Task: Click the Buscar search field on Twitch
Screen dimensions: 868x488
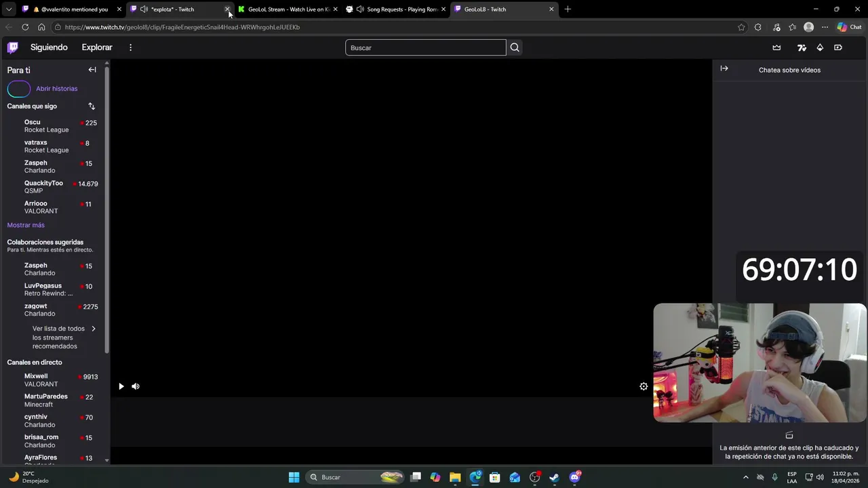Action: pyautogui.click(x=425, y=47)
